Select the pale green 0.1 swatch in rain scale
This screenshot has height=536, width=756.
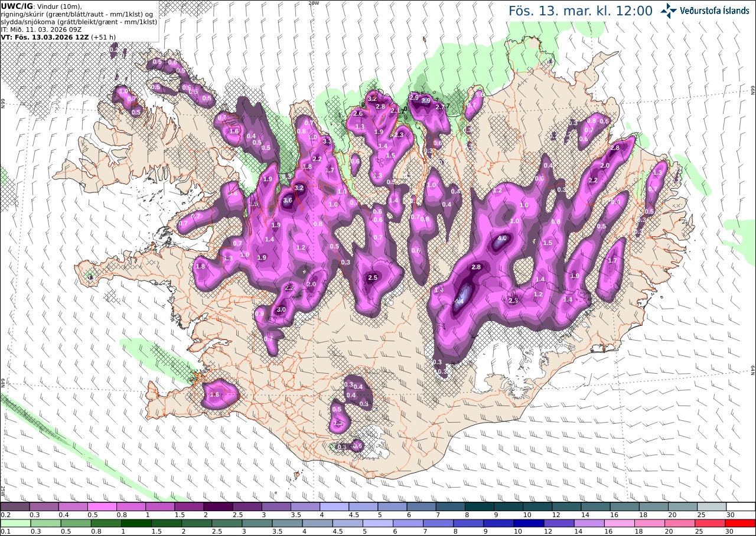(x=15, y=523)
